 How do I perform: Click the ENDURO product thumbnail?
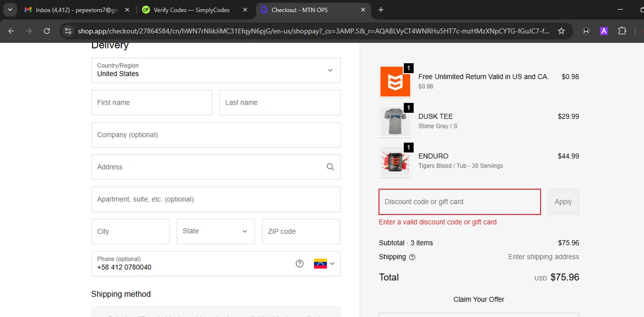coord(395,161)
